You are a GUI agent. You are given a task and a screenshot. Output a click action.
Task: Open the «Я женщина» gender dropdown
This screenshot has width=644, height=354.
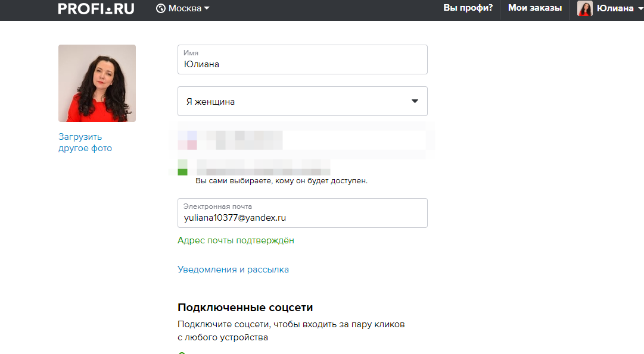tap(302, 101)
